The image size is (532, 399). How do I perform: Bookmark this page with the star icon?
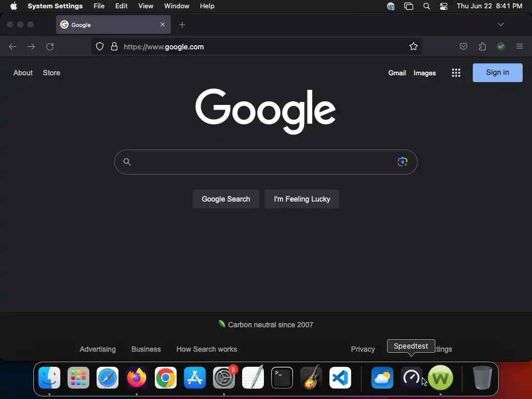(x=413, y=46)
